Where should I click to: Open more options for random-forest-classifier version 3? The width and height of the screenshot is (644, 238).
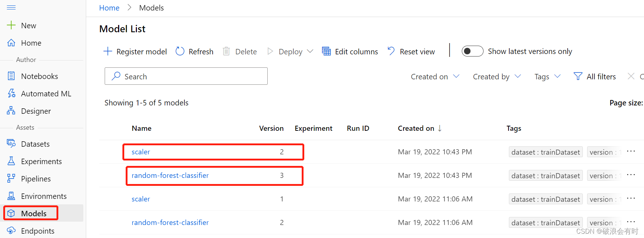pos(631,175)
